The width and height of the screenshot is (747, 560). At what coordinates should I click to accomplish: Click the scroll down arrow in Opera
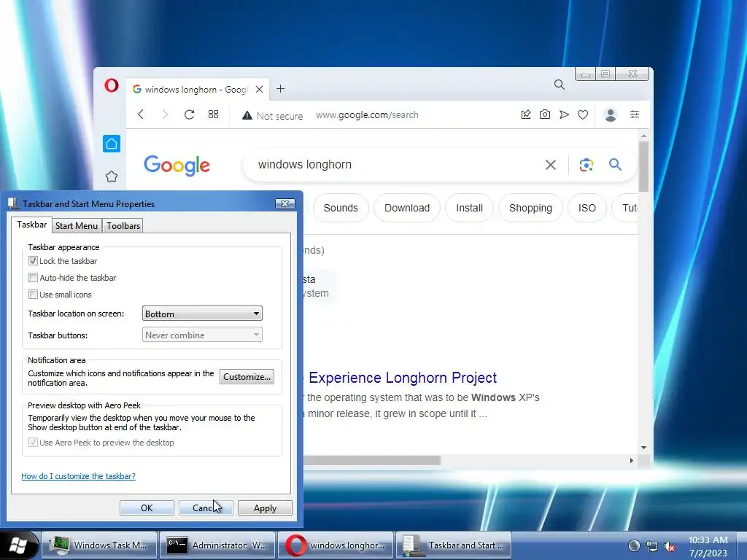[643, 448]
